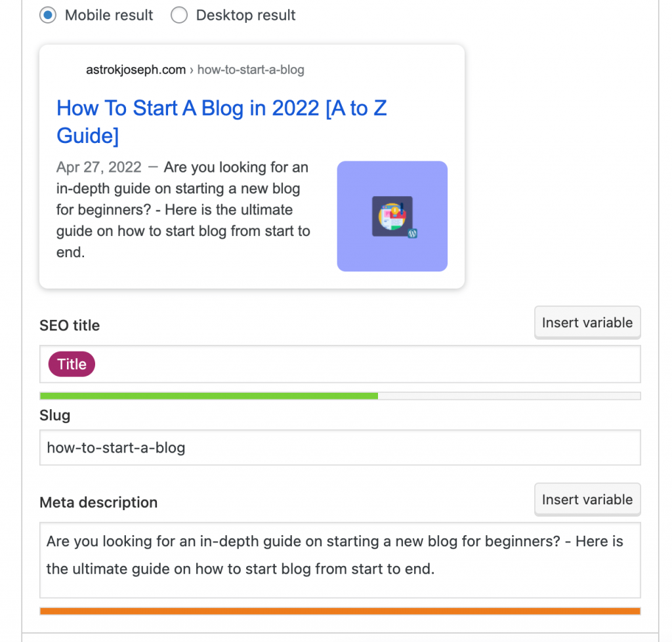The height and width of the screenshot is (642, 672).
Task: Click Insert variable next to Meta description
Action: [x=587, y=500]
